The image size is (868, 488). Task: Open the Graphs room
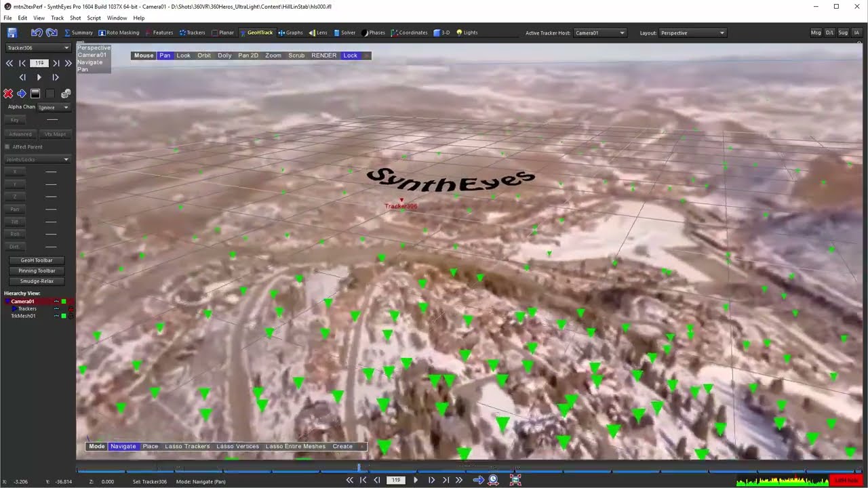pos(291,33)
